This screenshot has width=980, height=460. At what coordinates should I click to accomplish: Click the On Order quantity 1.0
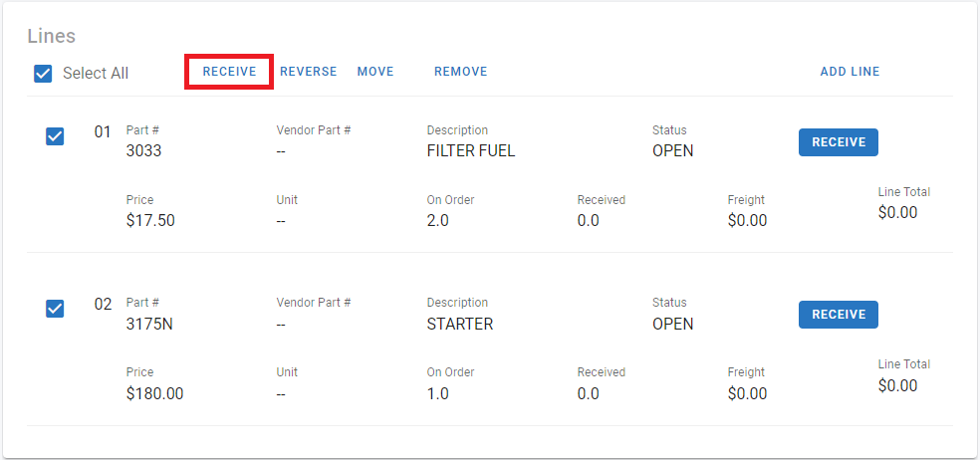pos(437,393)
